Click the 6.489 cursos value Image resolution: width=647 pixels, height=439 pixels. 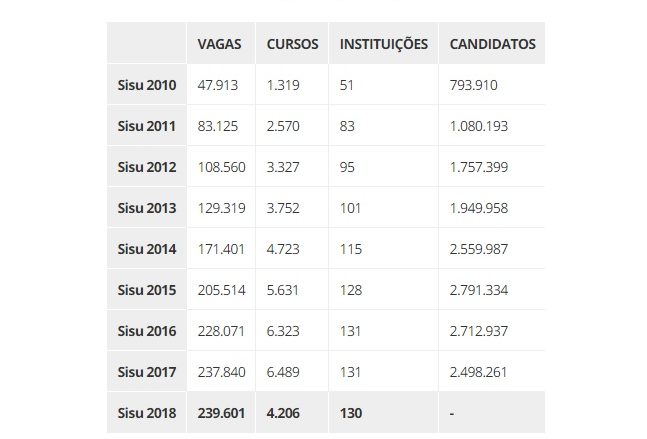tap(283, 372)
